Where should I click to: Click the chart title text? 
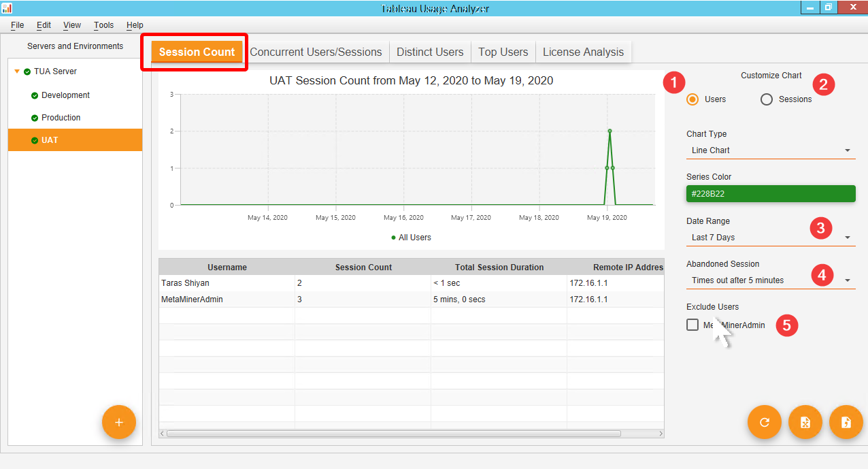click(412, 80)
